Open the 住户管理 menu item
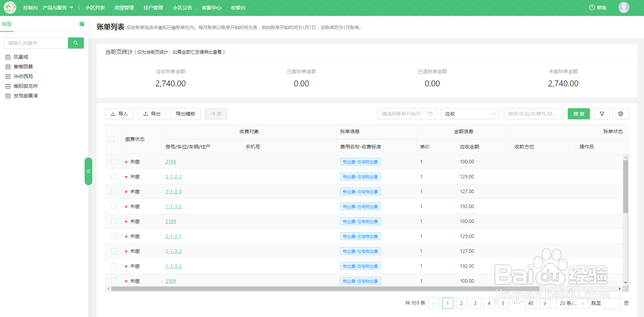The height and width of the screenshot is (317, 644). coord(153,7)
